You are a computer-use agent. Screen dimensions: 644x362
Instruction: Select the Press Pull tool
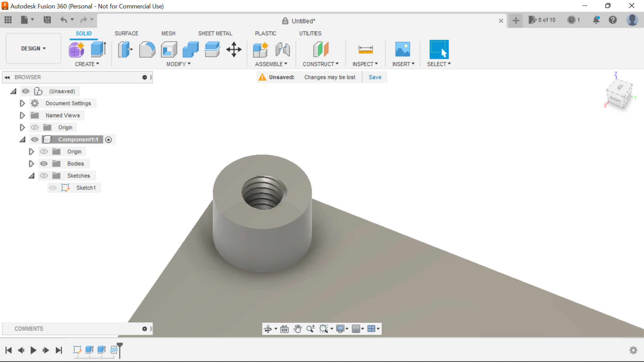[x=125, y=50]
